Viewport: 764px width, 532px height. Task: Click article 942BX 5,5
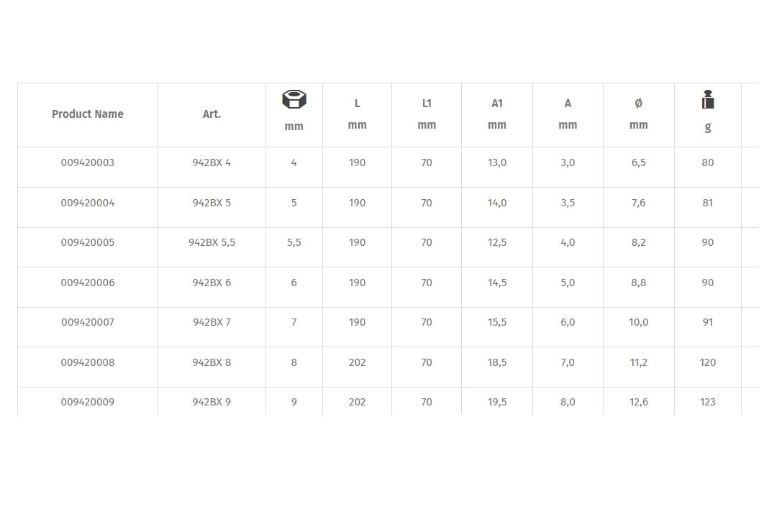tap(212, 243)
